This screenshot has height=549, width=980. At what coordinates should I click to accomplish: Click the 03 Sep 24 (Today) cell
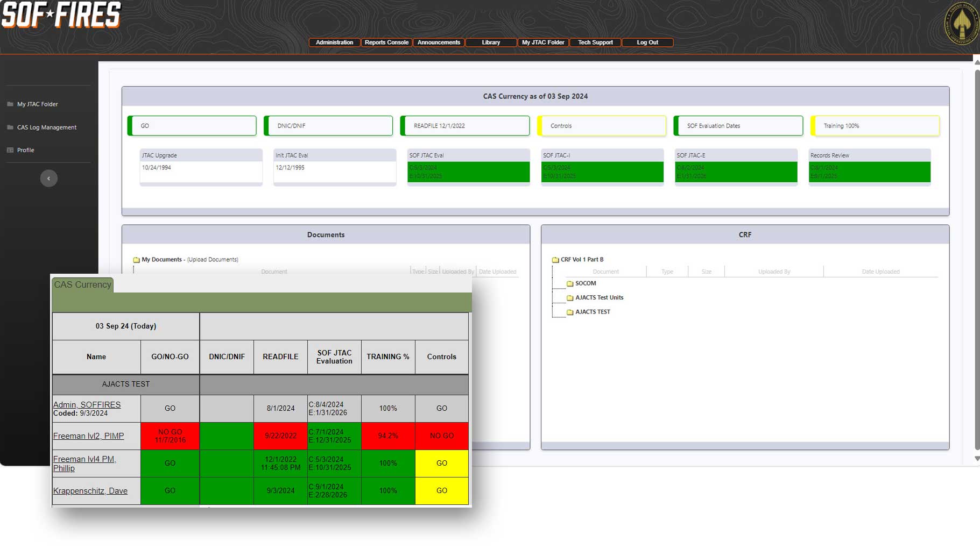(x=126, y=326)
